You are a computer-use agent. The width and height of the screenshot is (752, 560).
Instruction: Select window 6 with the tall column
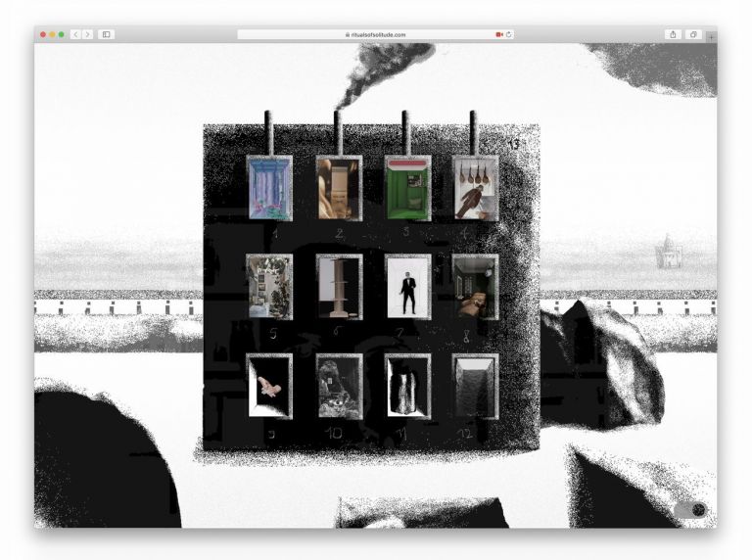[x=339, y=287]
